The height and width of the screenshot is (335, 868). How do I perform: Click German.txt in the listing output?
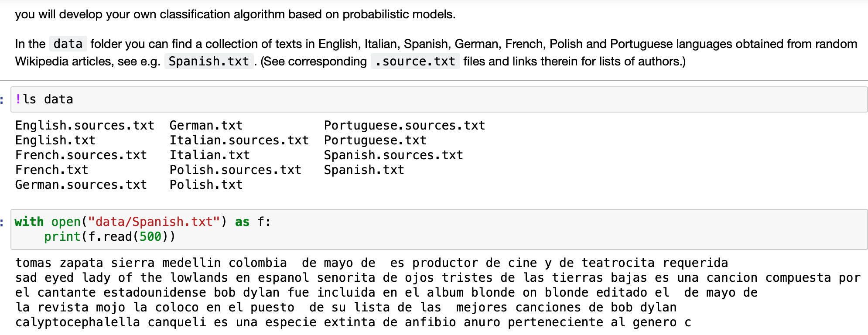coord(206,126)
